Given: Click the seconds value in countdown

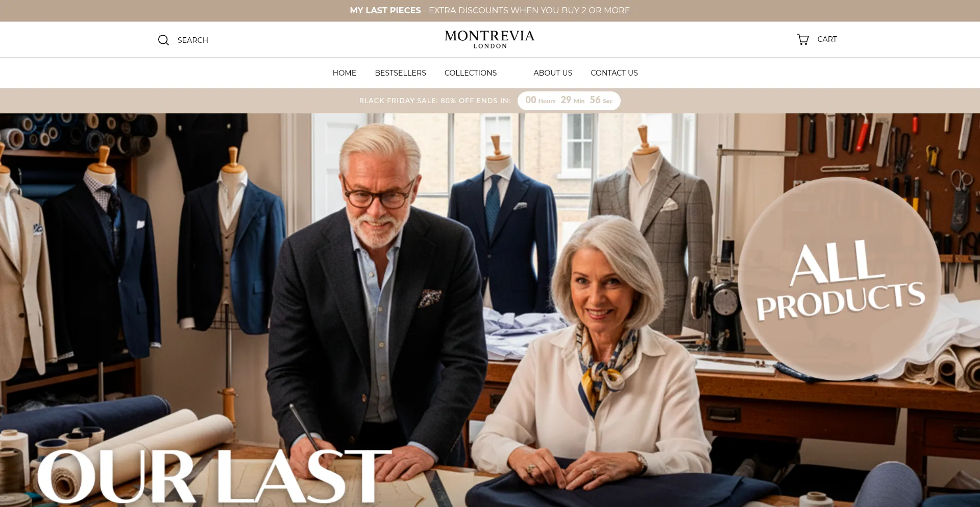Looking at the screenshot, I should point(595,100).
